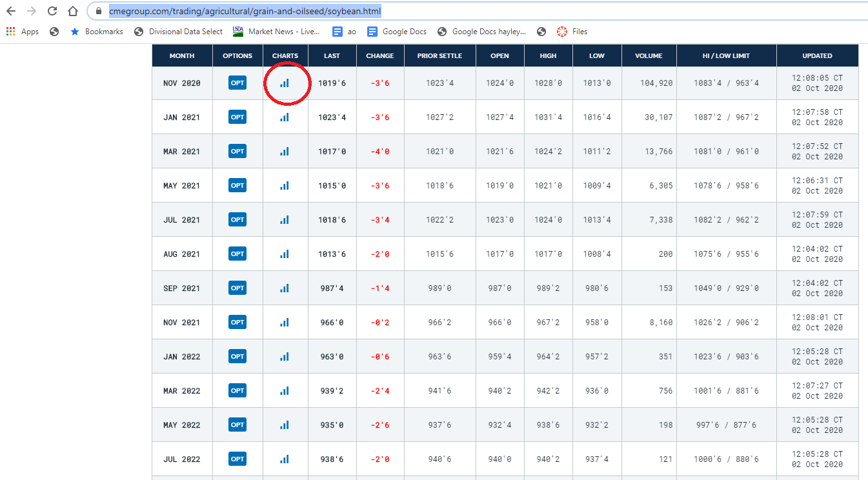The height and width of the screenshot is (480, 868).
Task: Click OPT button for AUG 2021
Action: pos(237,254)
